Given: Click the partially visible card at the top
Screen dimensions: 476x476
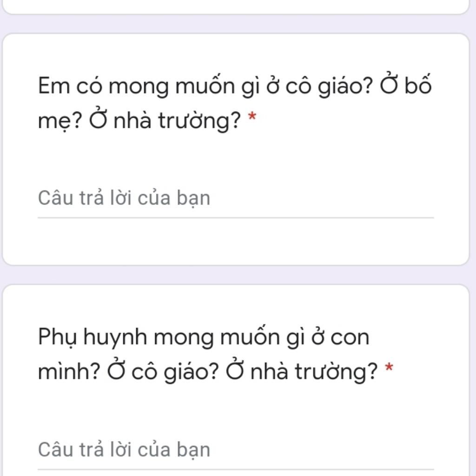Looking at the screenshot, I should click(x=235, y=6).
